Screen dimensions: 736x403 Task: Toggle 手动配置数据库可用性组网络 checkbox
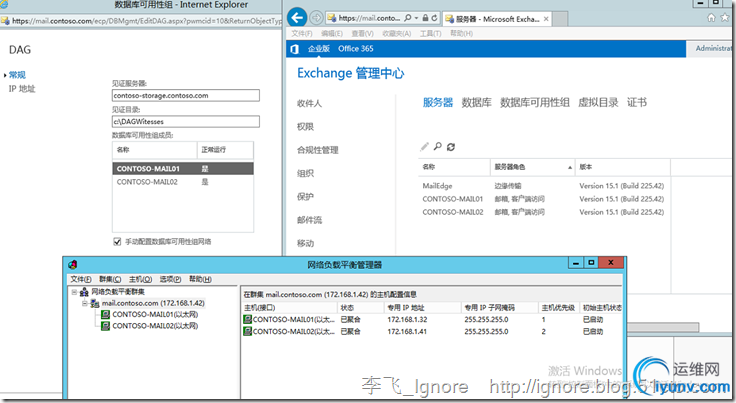click(x=117, y=242)
